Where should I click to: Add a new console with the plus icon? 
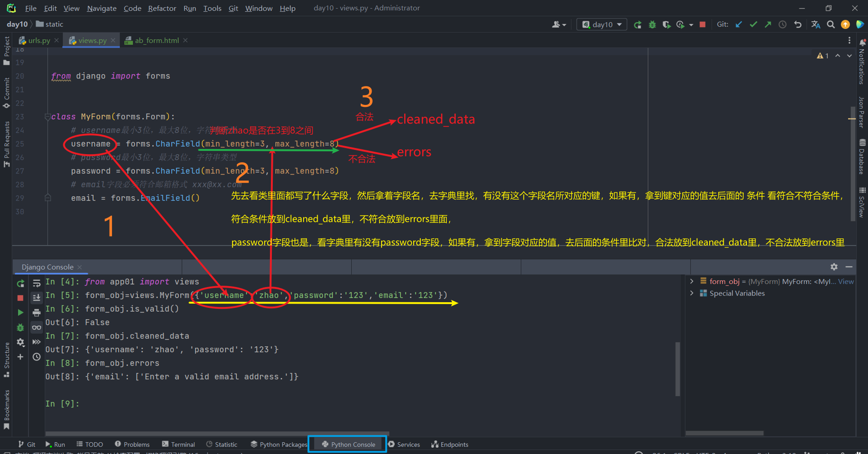[20, 357]
